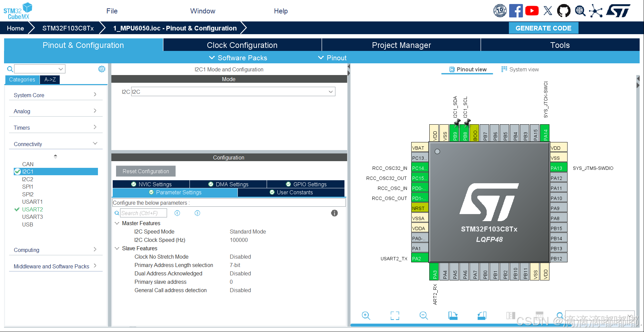Switch to the Tools tab
The height and width of the screenshot is (332, 644).
[x=560, y=45]
